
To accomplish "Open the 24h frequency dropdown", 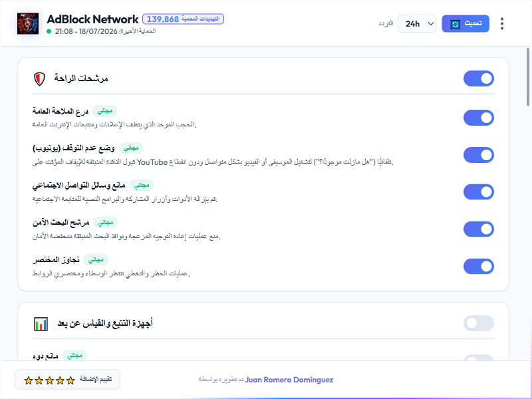I will (417, 24).
